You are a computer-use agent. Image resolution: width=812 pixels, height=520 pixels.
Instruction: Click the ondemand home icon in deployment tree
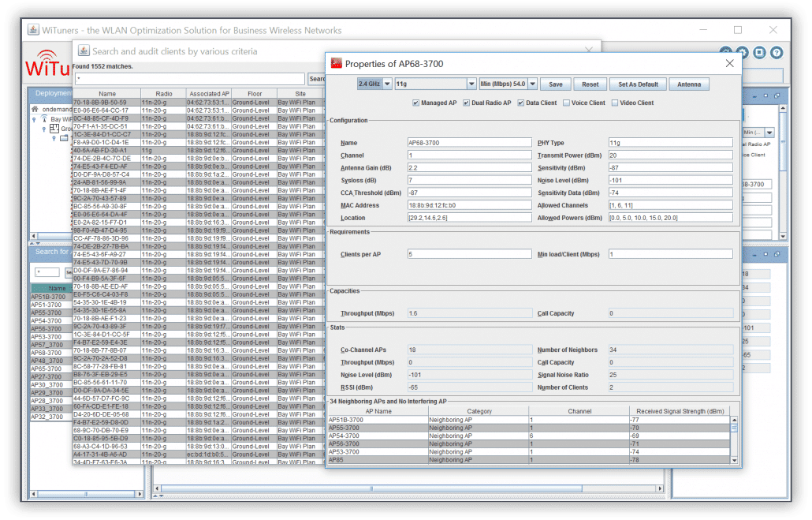(35, 110)
